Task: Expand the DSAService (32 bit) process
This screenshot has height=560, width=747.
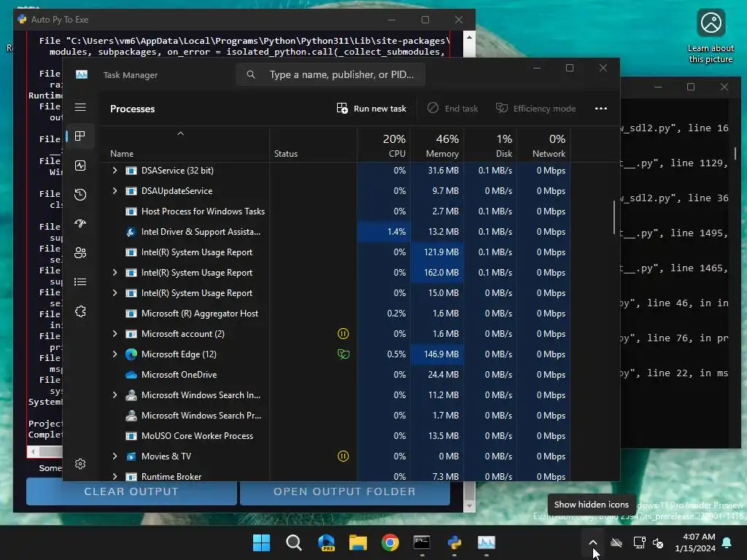Action: tap(115, 171)
